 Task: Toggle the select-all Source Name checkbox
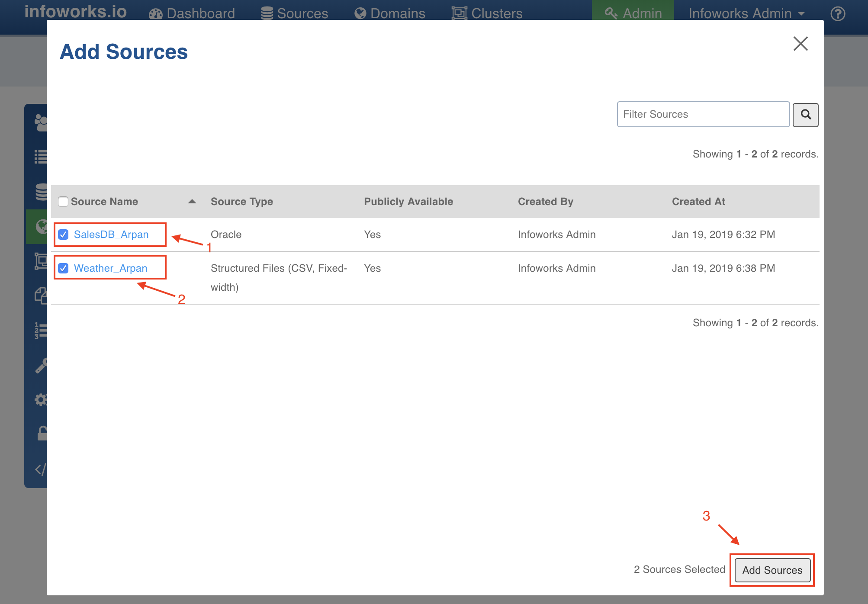tap(63, 202)
